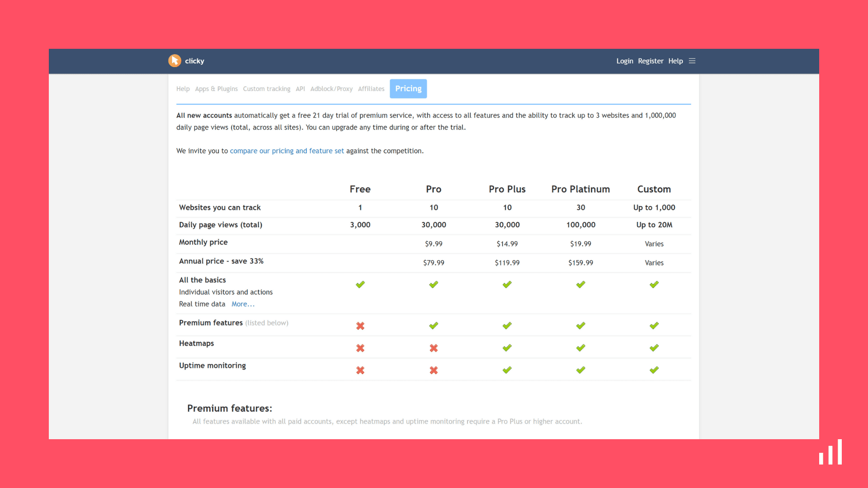Screen dimensions: 868x488
Task: Click the $159.99 annual price
Action: click(581, 263)
